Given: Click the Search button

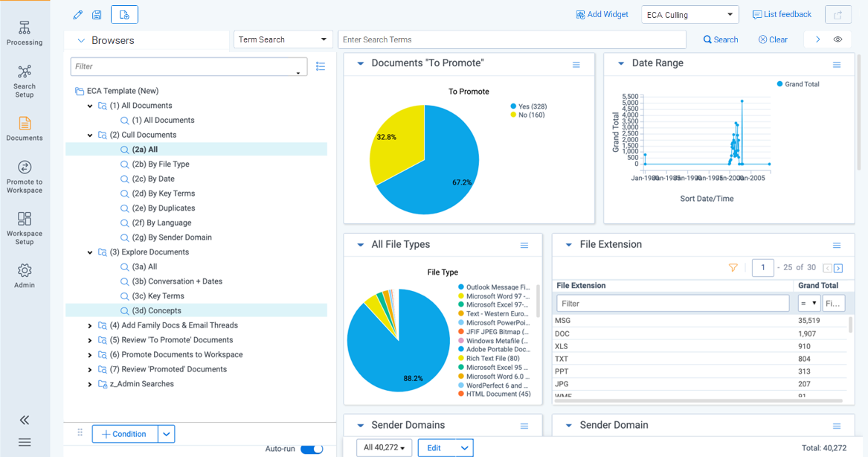Looking at the screenshot, I should (x=721, y=39).
